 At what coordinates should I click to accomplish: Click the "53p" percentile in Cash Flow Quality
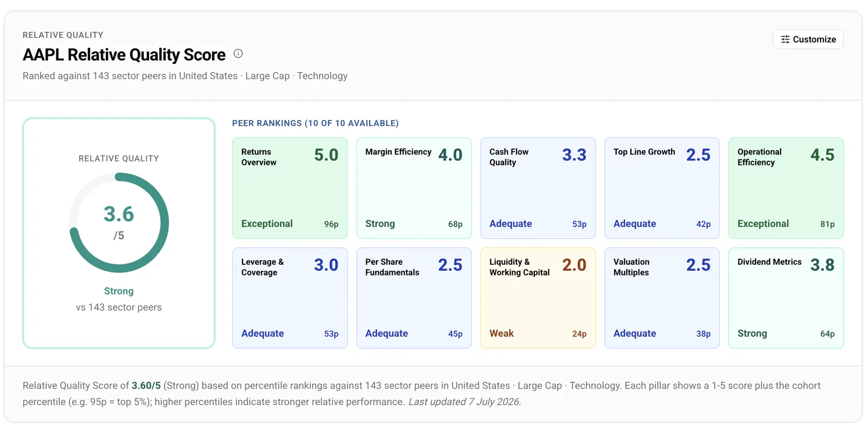(579, 224)
